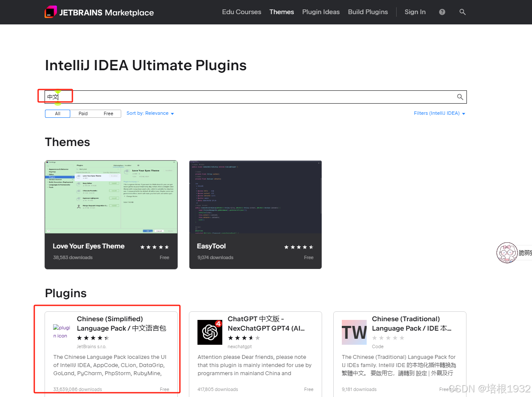Click the 33,639,086 downloads text

click(78, 389)
